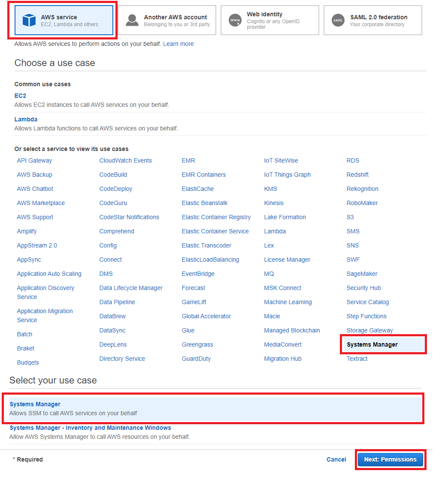Choose AWS Backup service

click(x=34, y=175)
